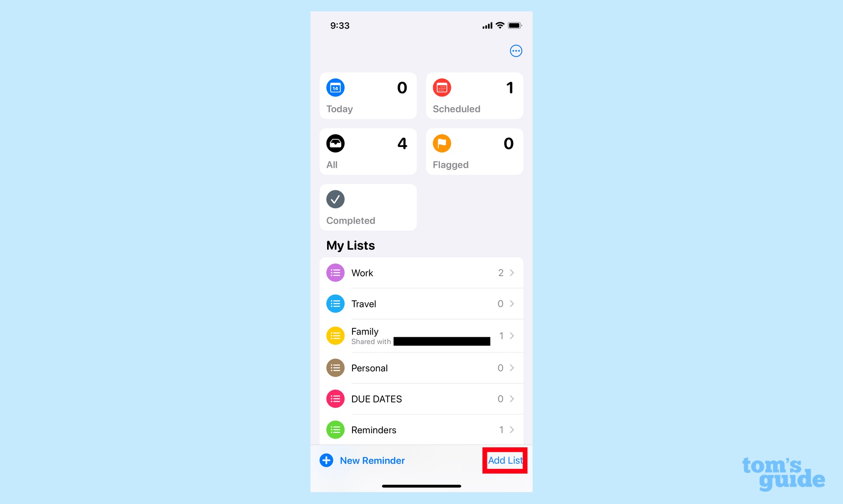The height and width of the screenshot is (504, 843).
Task: Tap the Completed smart list icon
Action: (x=335, y=199)
